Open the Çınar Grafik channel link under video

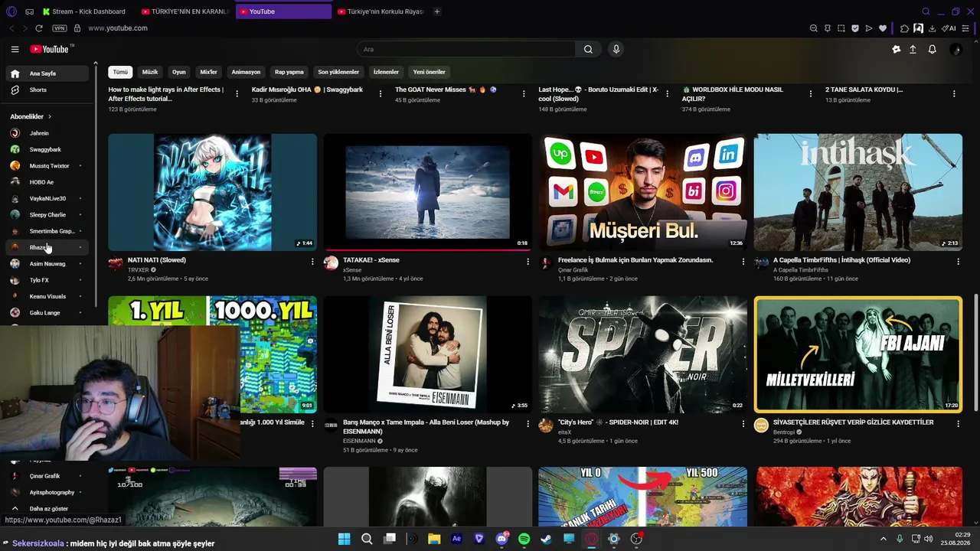[x=574, y=270]
